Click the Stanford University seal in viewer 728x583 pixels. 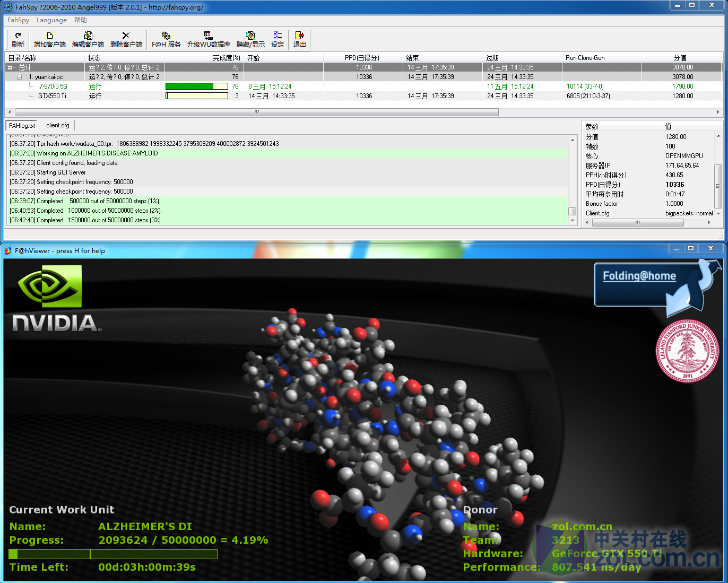(688, 351)
